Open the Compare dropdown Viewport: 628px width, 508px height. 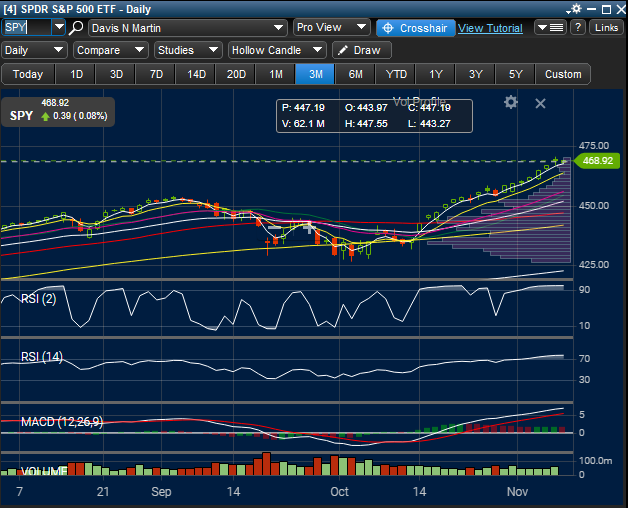[x=111, y=50]
